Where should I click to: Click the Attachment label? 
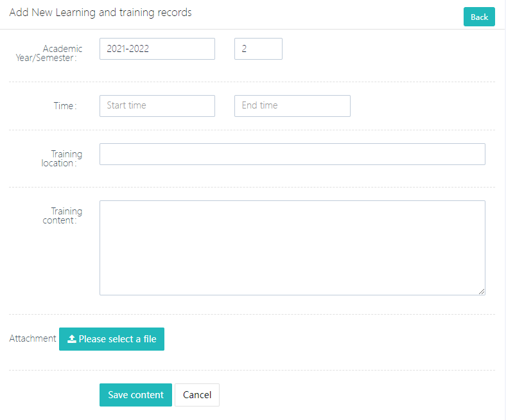[33, 338]
